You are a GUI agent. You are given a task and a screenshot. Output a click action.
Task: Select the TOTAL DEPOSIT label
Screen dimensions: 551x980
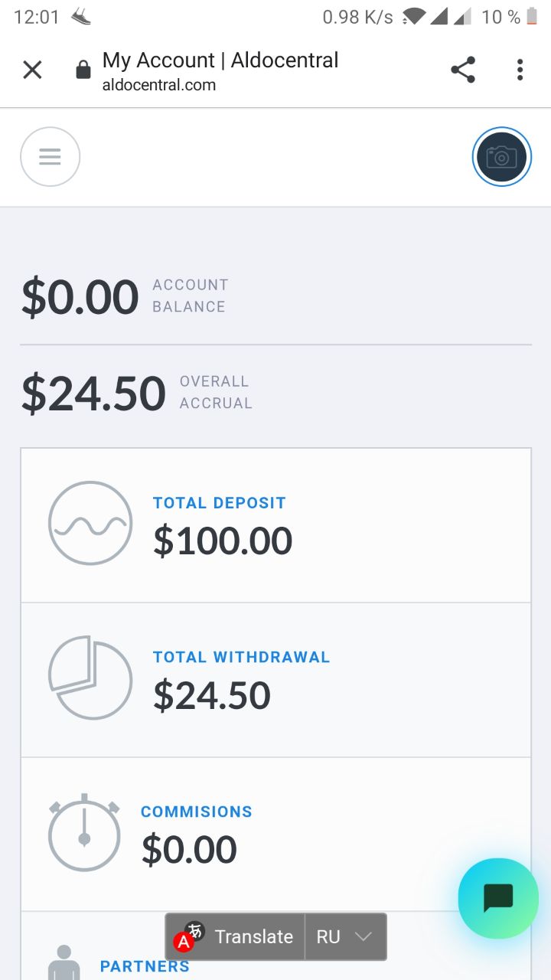tap(219, 503)
